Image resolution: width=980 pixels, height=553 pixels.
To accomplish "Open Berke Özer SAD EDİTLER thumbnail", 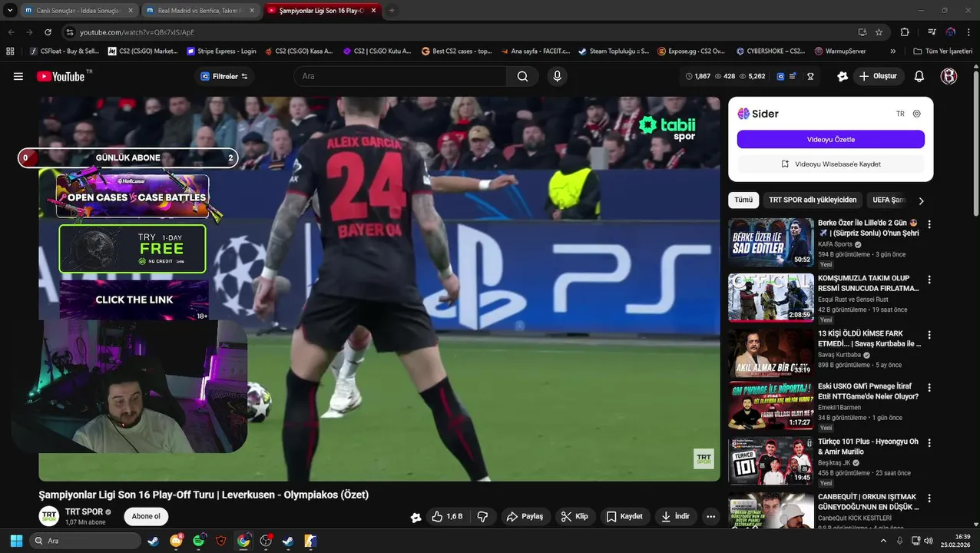I will tap(770, 242).
